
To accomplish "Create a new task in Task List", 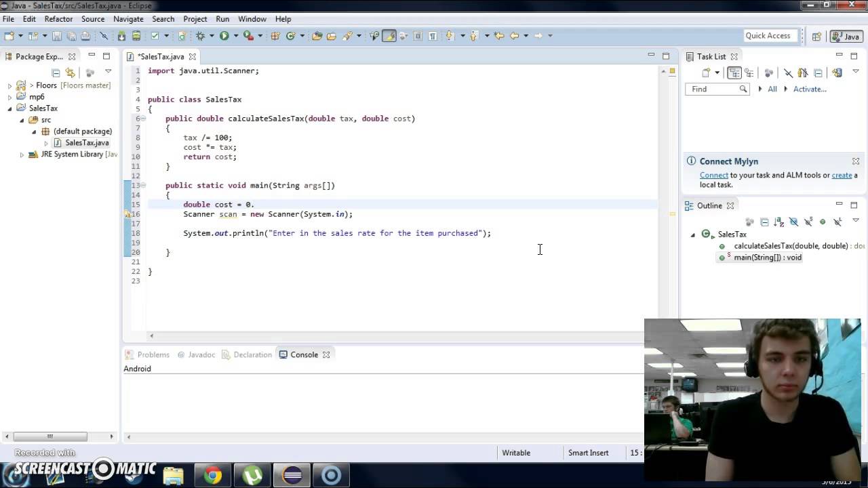I will point(706,73).
